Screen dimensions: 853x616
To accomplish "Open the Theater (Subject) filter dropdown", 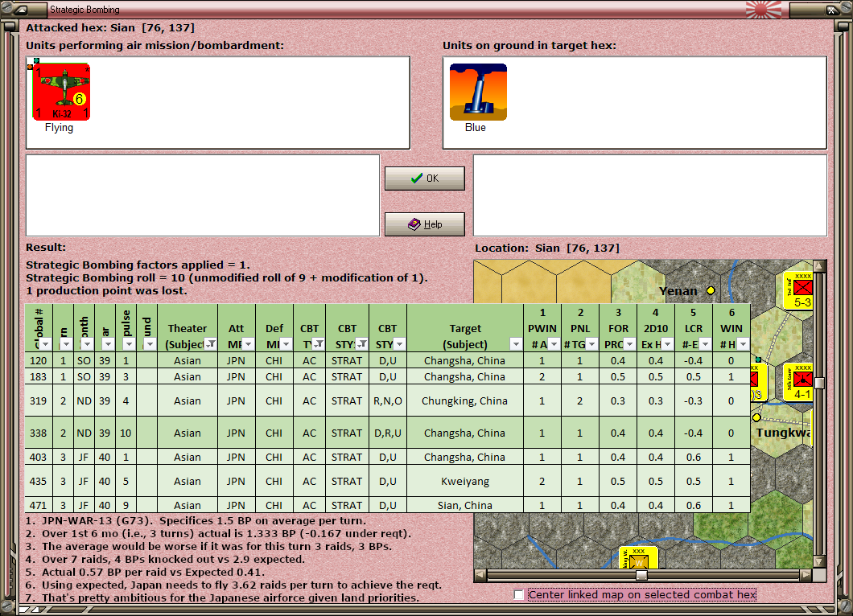I will (211, 344).
